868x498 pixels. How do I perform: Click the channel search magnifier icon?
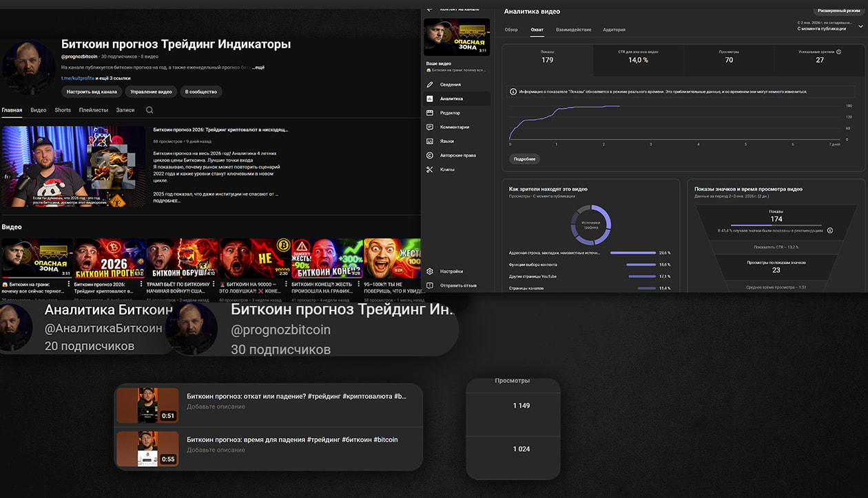149,110
